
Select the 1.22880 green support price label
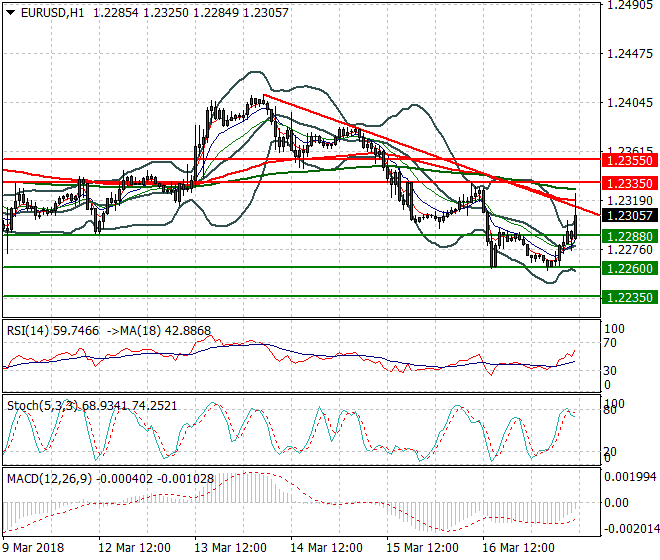[x=630, y=236]
